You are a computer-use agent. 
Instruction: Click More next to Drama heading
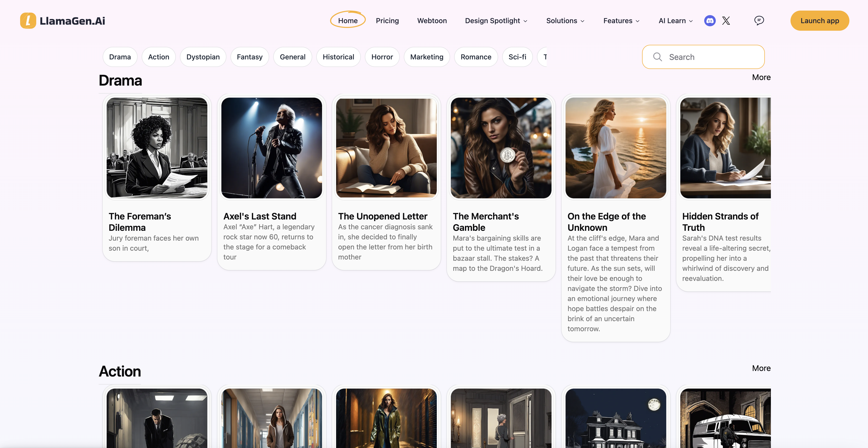coord(761,77)
